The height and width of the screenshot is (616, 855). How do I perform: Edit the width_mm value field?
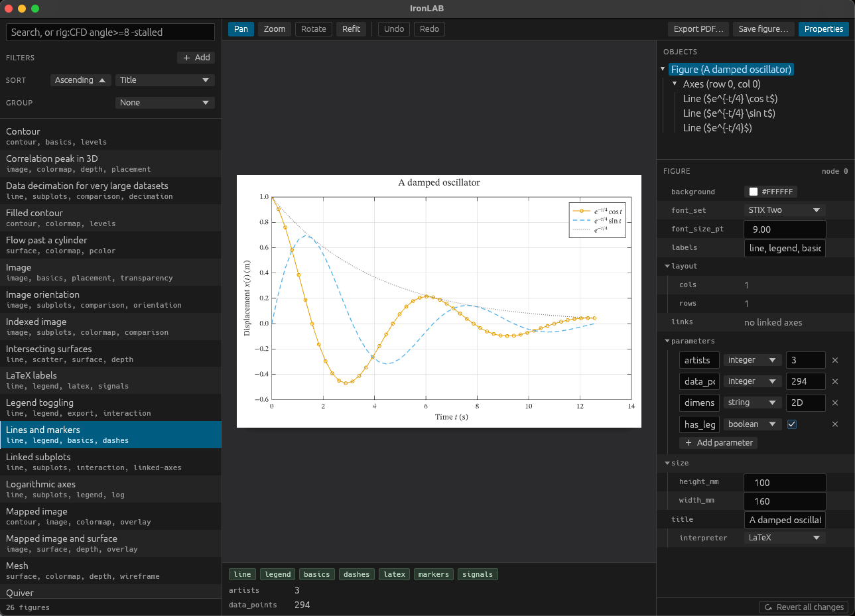[785, 501]
